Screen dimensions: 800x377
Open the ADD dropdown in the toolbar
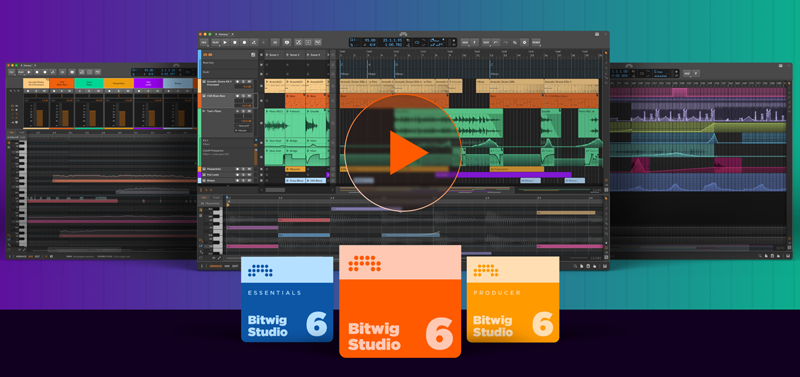(x=465, y=42)
